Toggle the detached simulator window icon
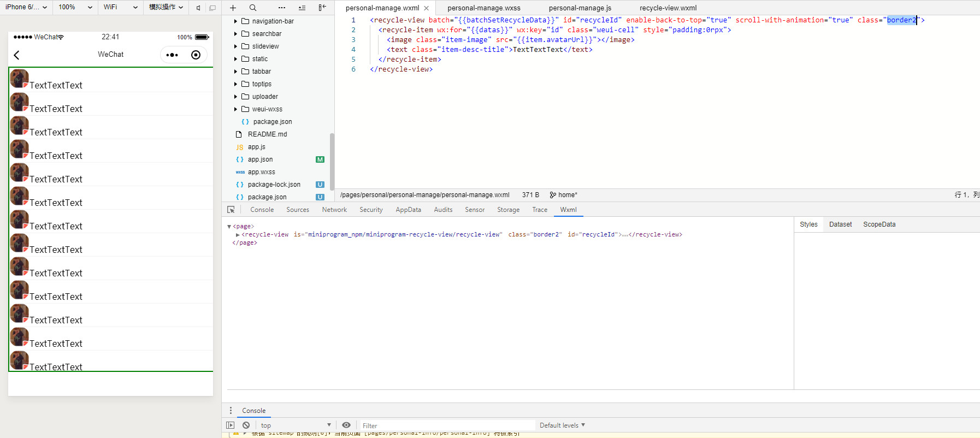The width and height of the screenshot is (980, 438). pyautogui.click(x=212, y=8)
